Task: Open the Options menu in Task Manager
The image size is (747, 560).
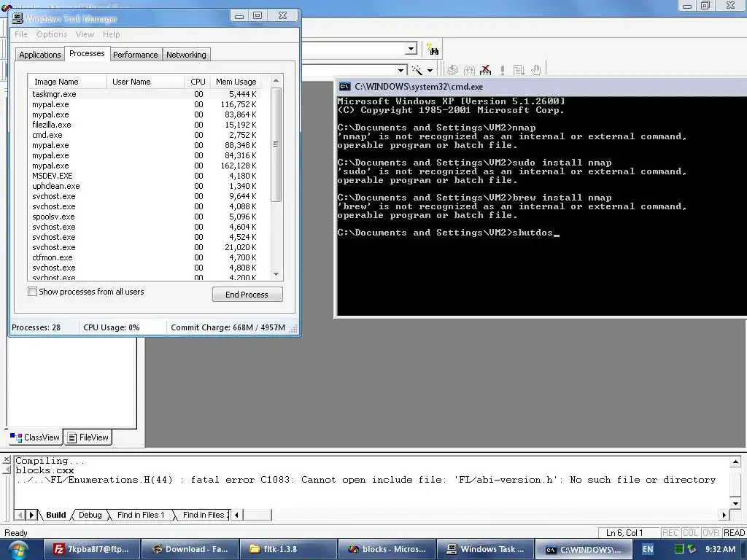Action: (x=52, y=34)
